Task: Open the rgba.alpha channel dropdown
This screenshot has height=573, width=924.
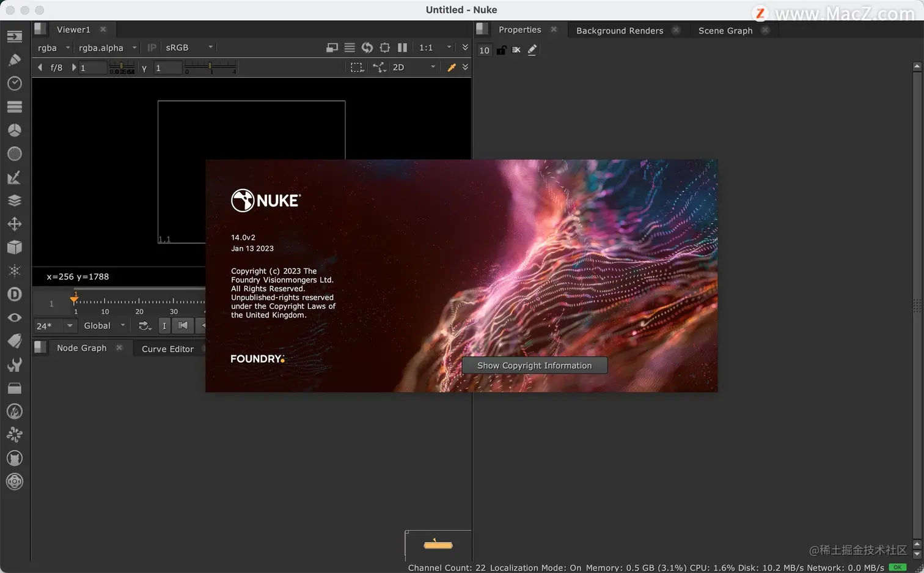Action: click(x=108, y=48)
